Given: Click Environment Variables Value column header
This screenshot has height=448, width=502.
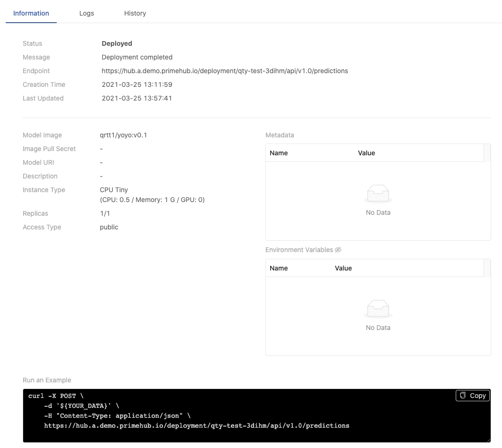Looking at the screenshot, I should [343, 268].
